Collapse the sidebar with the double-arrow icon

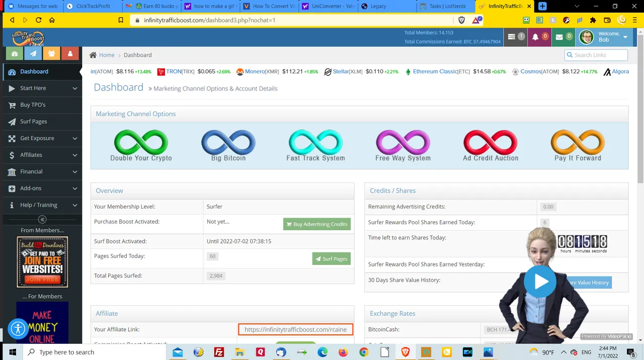pos(42,219)
